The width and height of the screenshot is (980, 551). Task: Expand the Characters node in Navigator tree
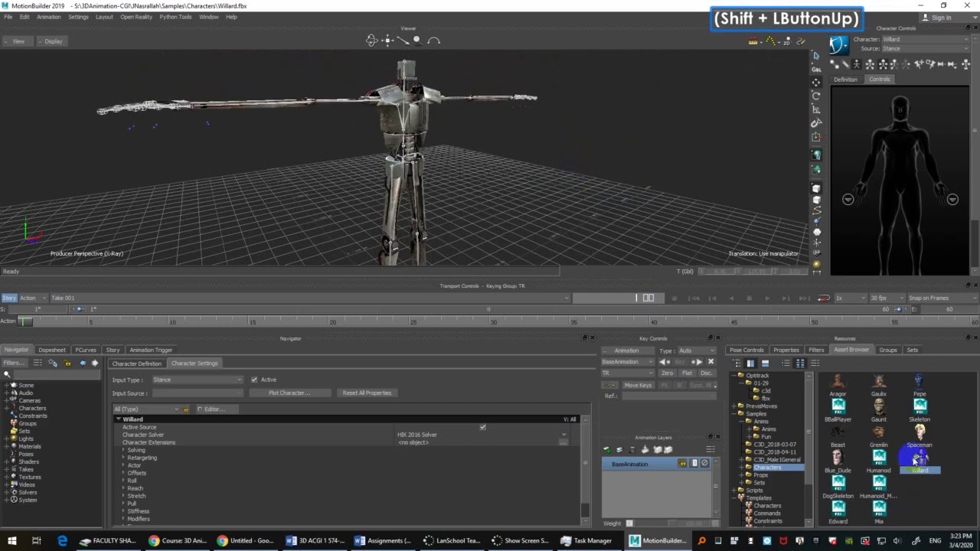pyautogui.click(x=6, y=408)
